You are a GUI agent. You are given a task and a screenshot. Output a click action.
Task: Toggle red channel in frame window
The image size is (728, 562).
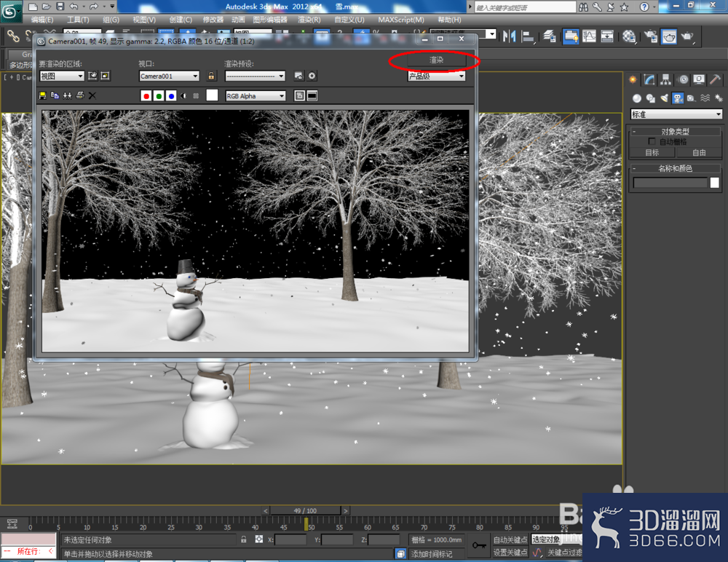point(146,95)
